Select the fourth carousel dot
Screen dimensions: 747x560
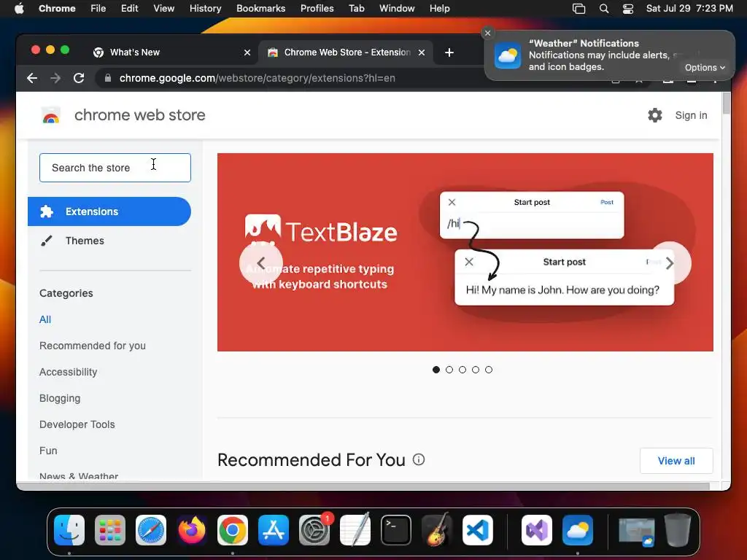476,370
